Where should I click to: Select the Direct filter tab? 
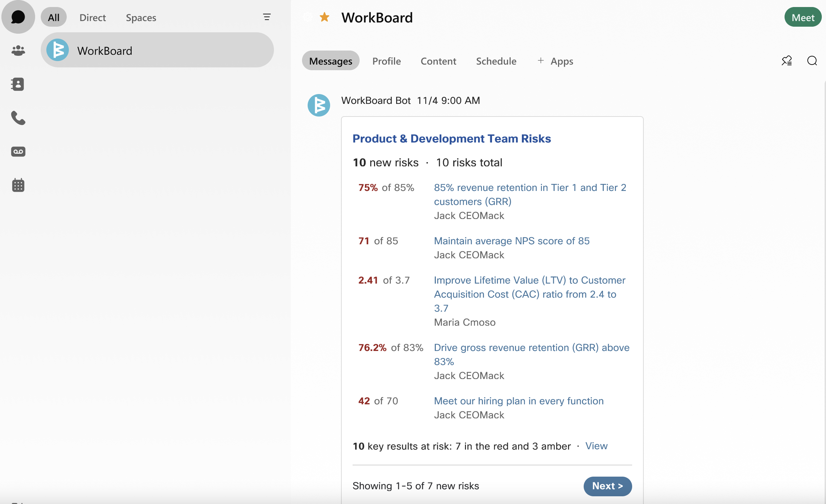click(x=93, y=17)
